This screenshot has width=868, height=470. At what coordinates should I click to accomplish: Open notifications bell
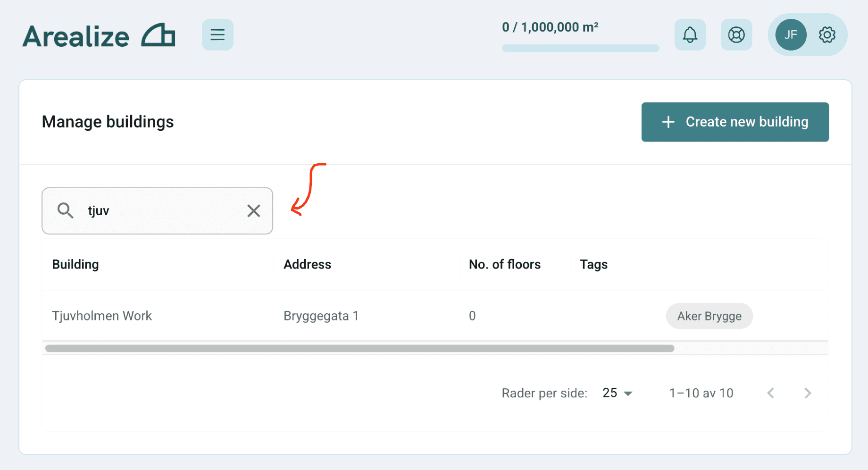pos(690,34)
